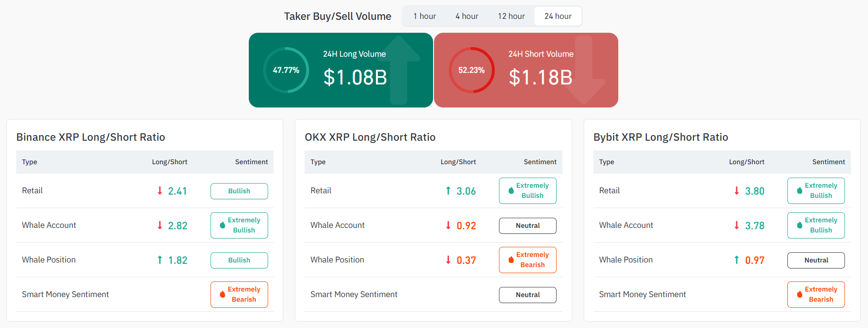Click the Taker Buy/Sell Volume heading
This screenshot has height=328, width=868.
tap(338, 16)
